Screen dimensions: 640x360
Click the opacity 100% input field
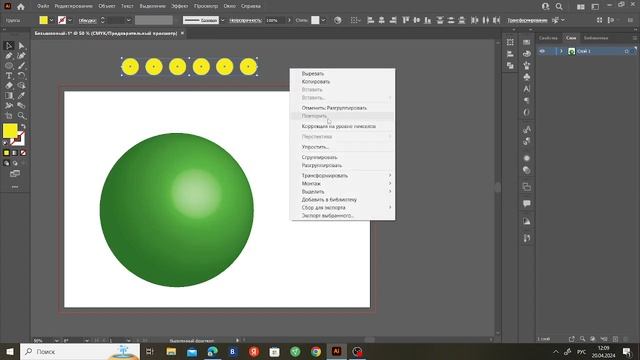click(x=275, y=20)
